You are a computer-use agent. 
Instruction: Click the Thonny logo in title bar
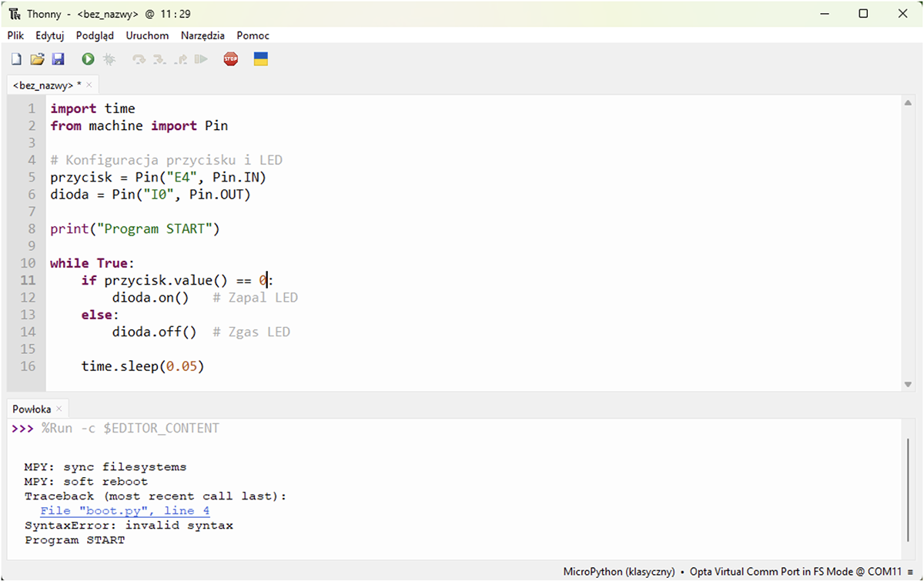click(x=15, y=14)
